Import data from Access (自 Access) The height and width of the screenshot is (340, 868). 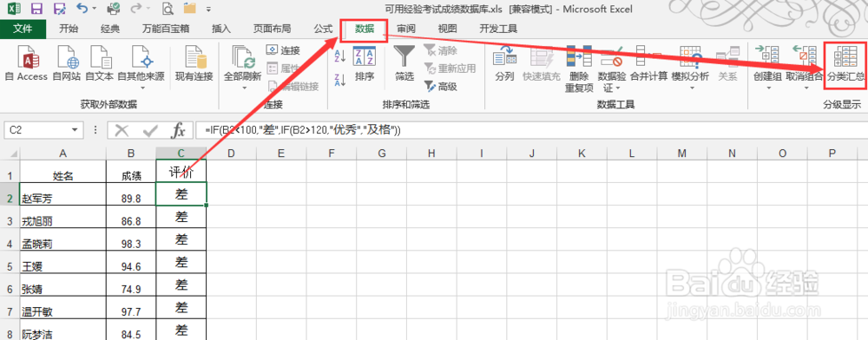pos(26,64)
